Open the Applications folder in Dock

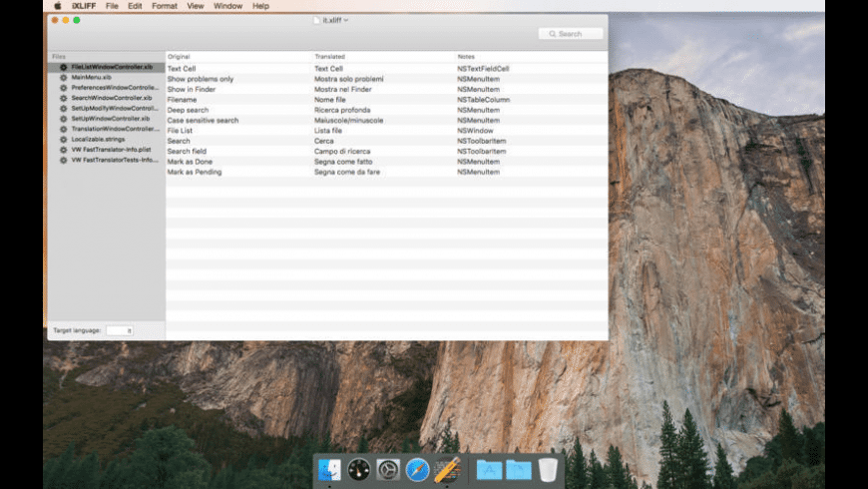[x=489, y=469]
